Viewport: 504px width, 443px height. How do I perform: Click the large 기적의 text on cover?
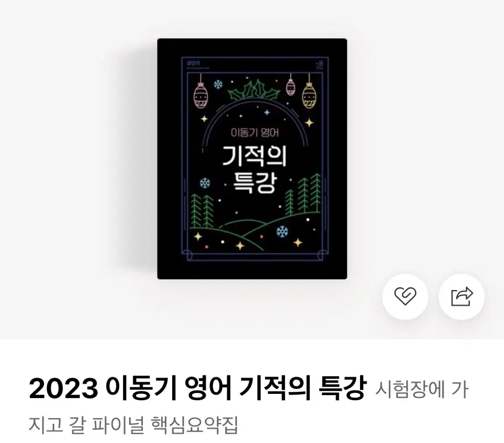click(254, 156)
